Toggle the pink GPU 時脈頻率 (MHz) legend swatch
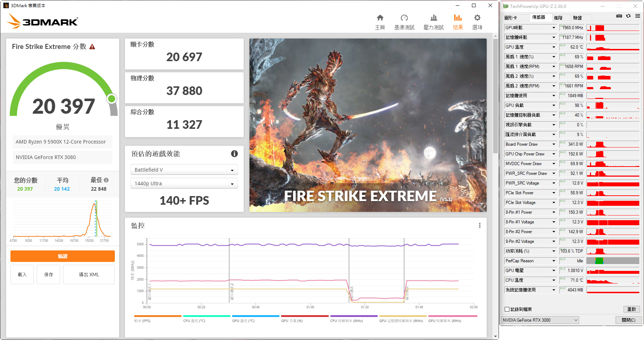This screenshot has height=340, width=644. (x=452, y=316)
